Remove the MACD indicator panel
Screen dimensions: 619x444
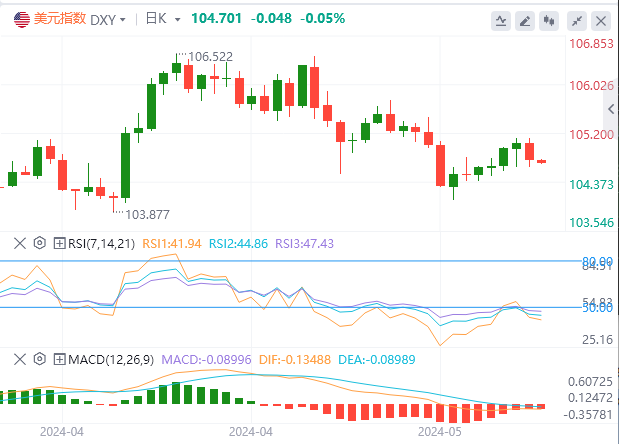pyautogui.click(x=21, y=358)
